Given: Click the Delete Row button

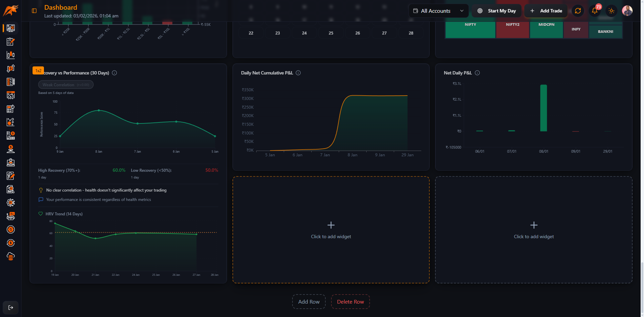Looking at the screenshot, I should 350,302.
